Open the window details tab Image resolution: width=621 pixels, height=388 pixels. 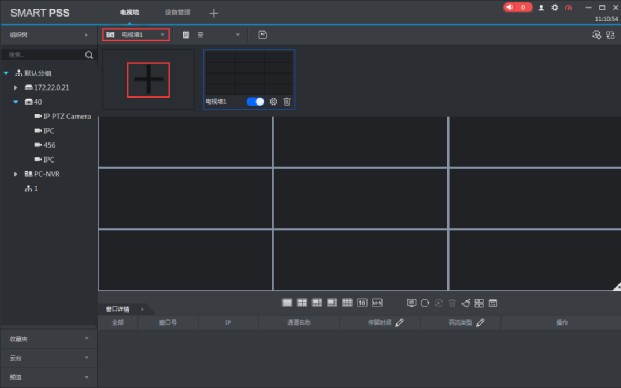[118, 309]
